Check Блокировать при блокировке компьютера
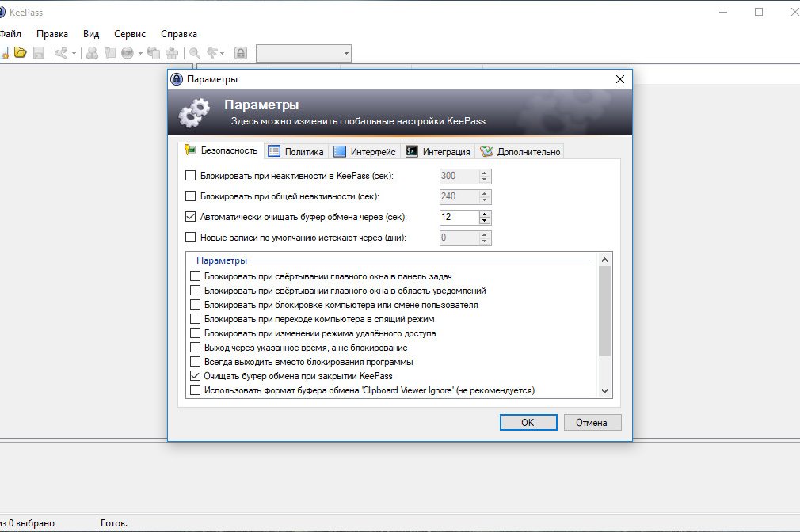Image resolution: width=800 pixels, height=532 pixels. tap(195, 305)
